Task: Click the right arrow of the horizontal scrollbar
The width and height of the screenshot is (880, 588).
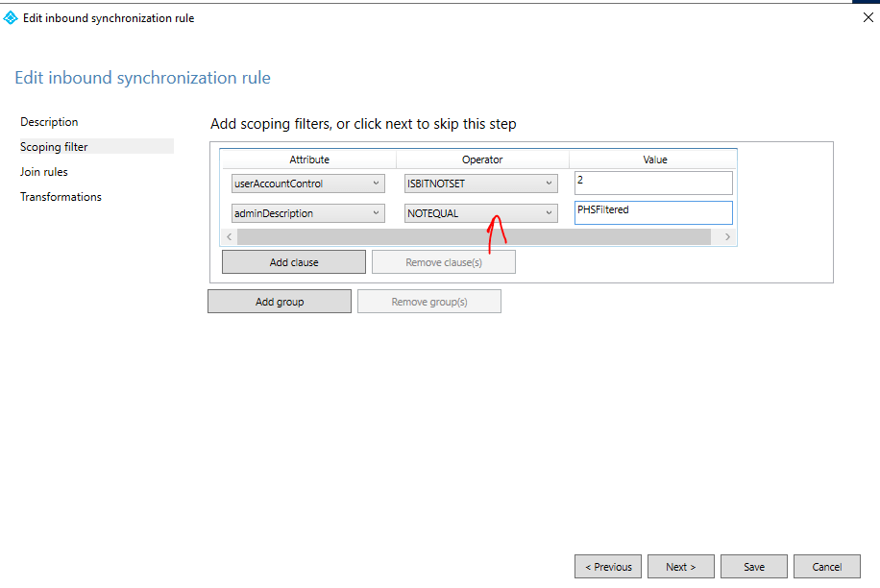Action: (x=728, y=235)
